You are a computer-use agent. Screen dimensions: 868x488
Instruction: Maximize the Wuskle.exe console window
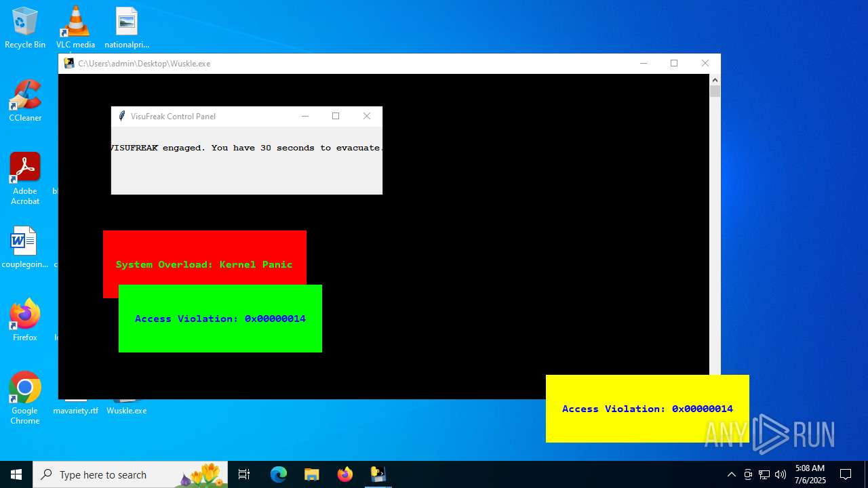click(x=674, y=63)
